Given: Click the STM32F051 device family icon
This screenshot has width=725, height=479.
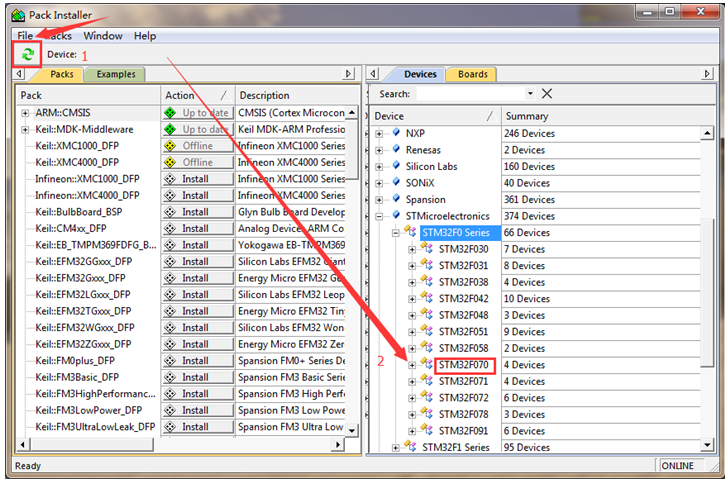Looking at the screenshot, I should [x=426, y=332].
